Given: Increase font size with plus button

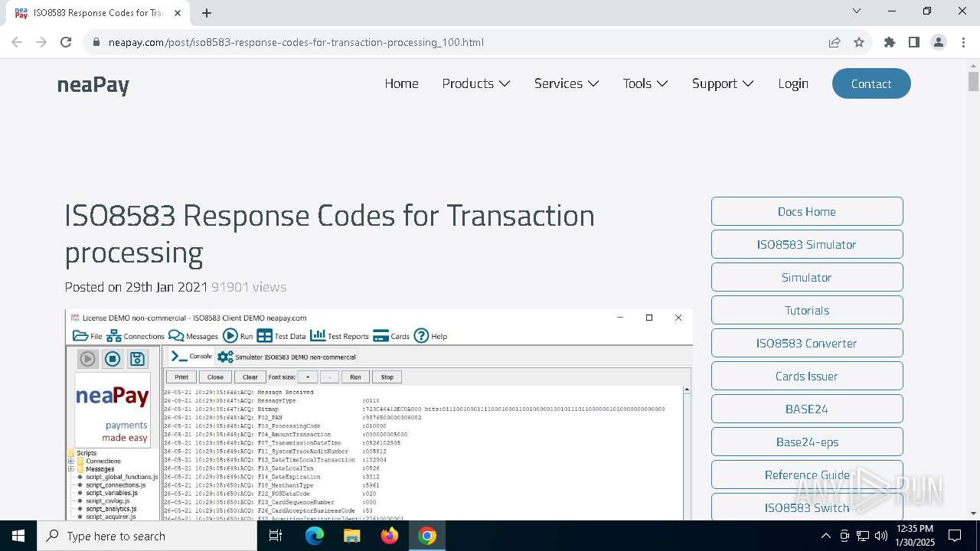Looking at the screenshot, I should click(308, 377).
